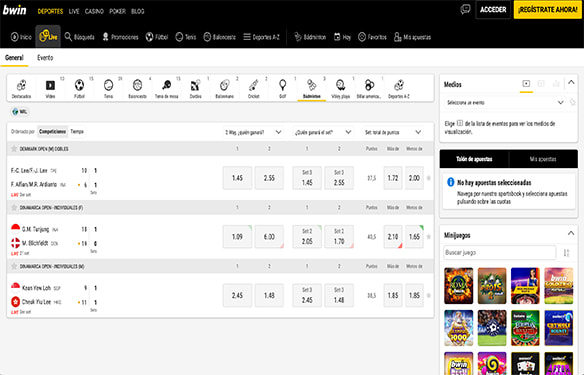
Task: Select Vóley playa carousel icon
Action: (x=341, y=89)
